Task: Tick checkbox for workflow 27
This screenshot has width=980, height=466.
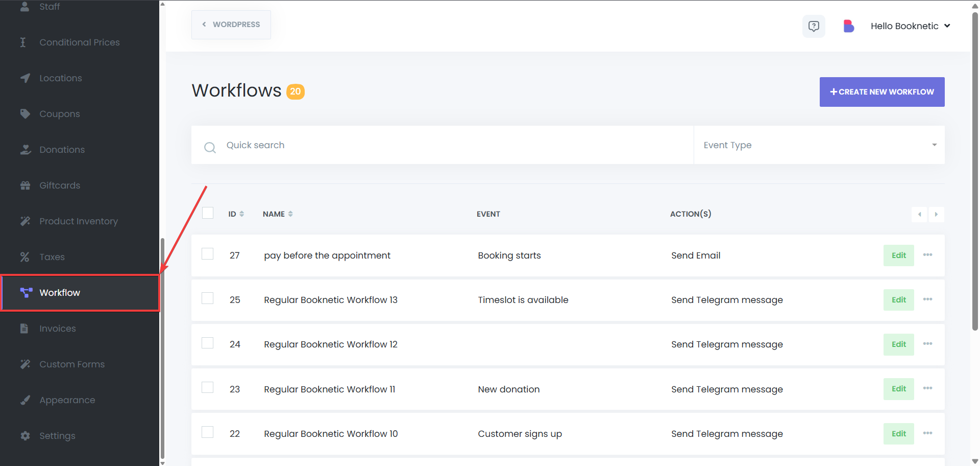Action: pos(208,253)
